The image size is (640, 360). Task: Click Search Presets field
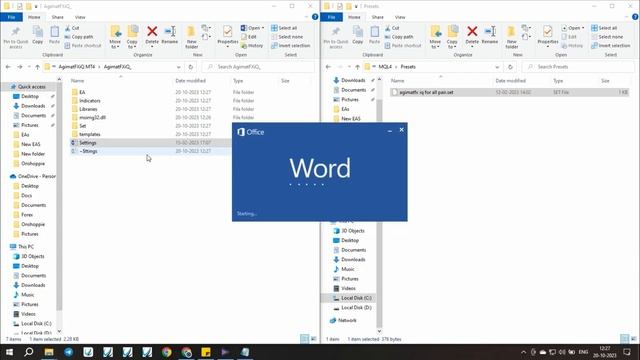click(579, 67)
